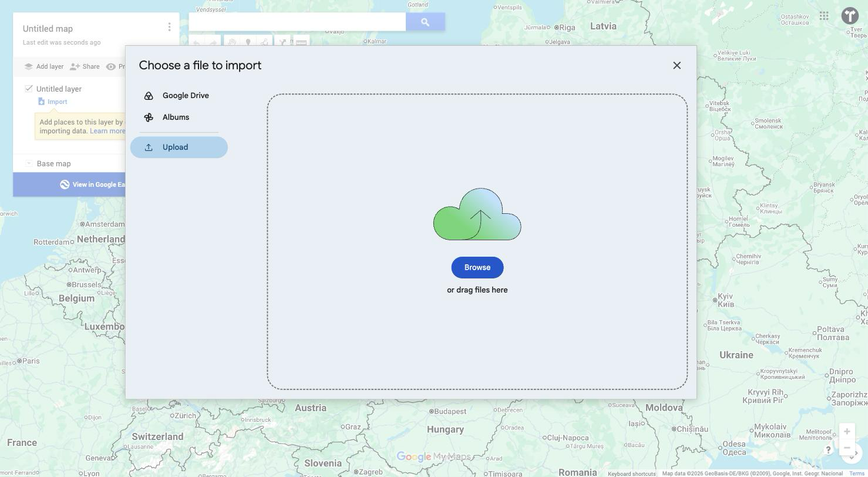Viewport: 868px width, 477px height.
Task: Click the Latvia country label on map
Action: [603, 26]
